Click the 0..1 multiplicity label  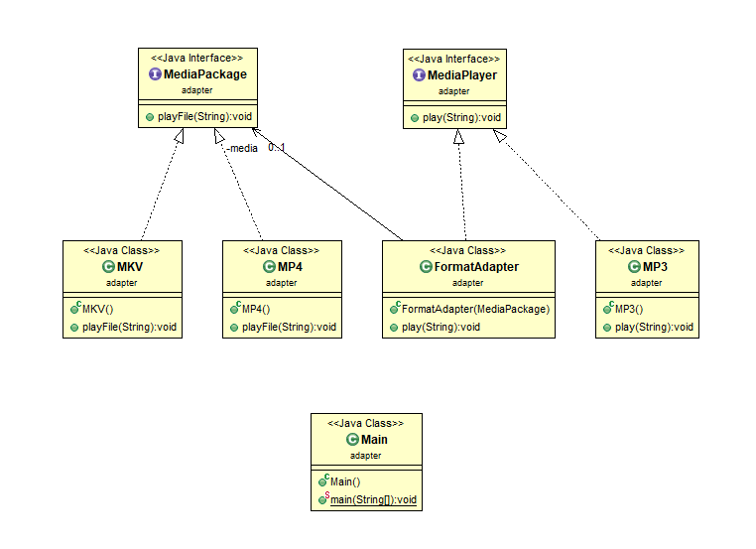pos(277,147)
